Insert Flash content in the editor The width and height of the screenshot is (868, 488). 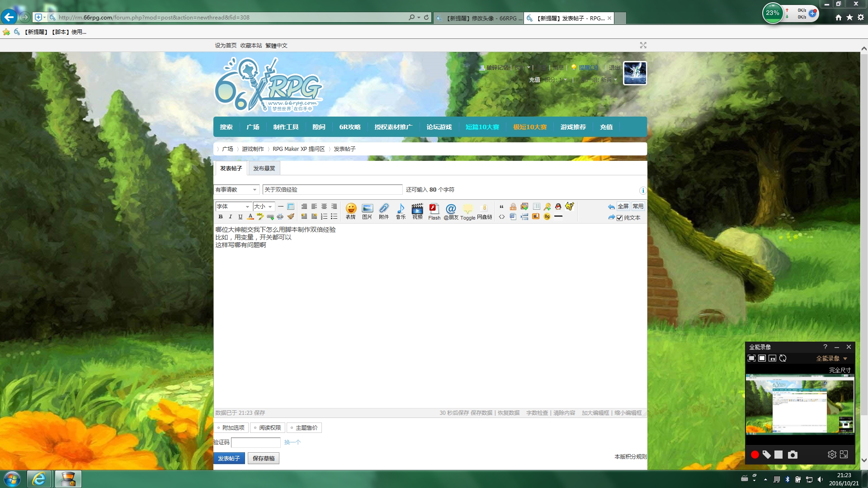pyautogui.click(x=434, y=211)
